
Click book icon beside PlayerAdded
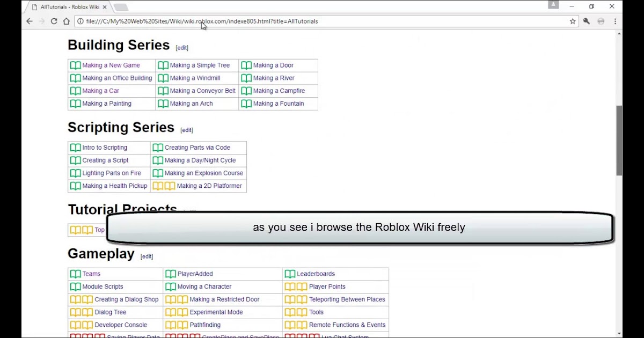point(171,274)
